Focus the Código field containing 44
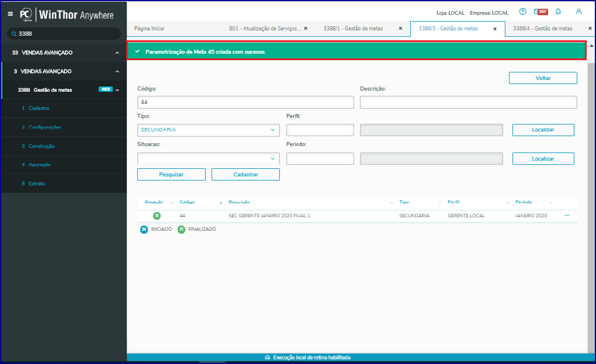Screen dimensions: 596x364 point(245,102)
